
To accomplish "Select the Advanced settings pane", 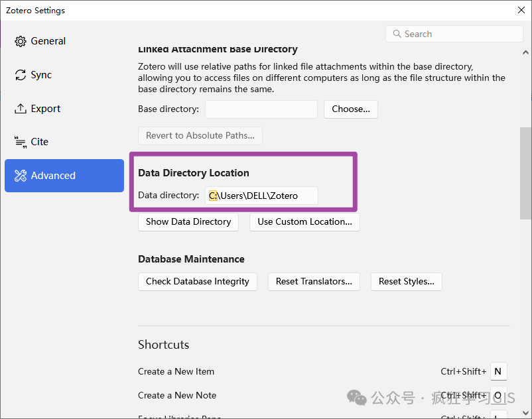I will point(64,176).
